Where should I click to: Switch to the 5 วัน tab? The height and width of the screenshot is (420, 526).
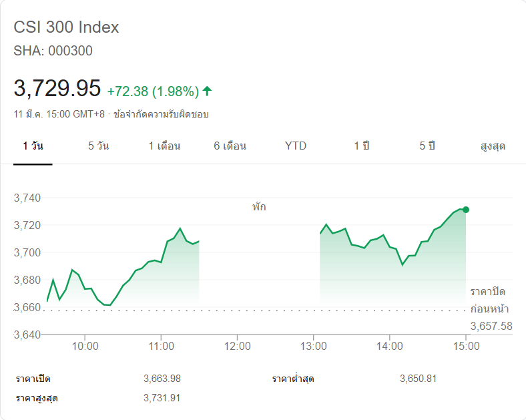point(98,146)
